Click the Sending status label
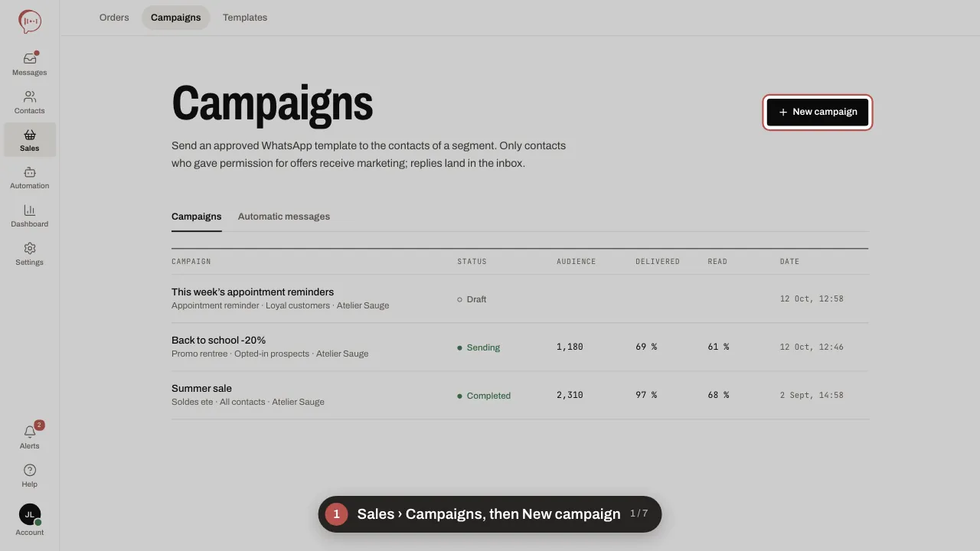 pos(479,347)
